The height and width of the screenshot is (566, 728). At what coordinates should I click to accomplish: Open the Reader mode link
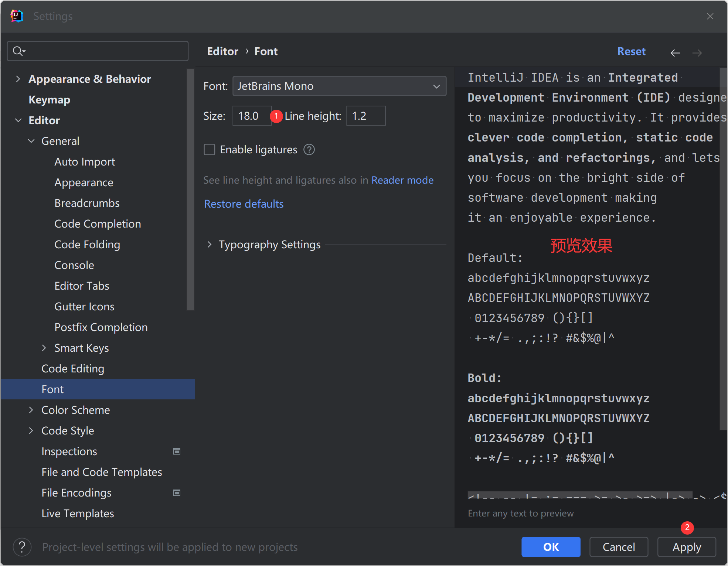pos(402,180)
